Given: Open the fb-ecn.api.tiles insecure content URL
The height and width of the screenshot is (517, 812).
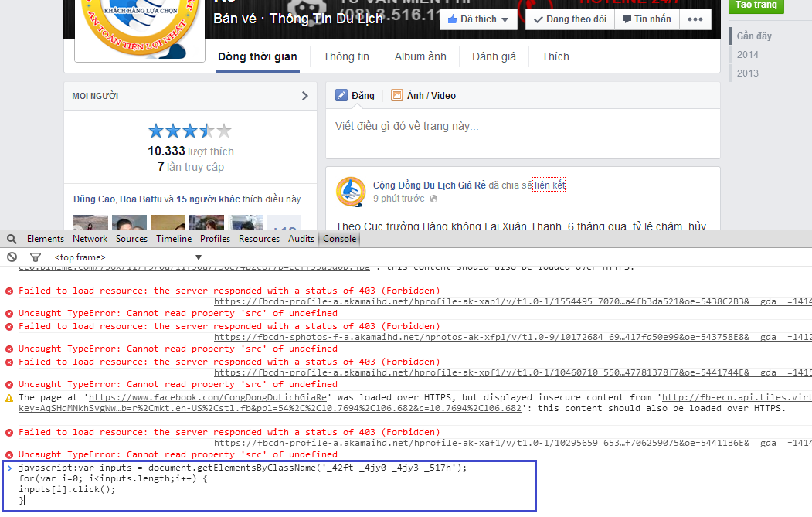Looking at the screenshot, I should click(x=737, y=397).
